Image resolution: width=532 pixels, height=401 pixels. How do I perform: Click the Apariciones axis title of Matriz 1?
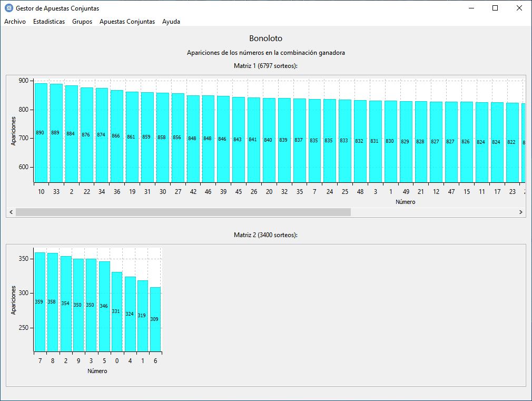14,131
